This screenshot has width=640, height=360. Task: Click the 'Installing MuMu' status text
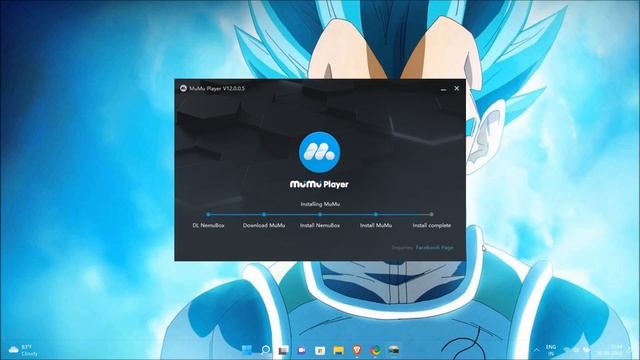(x=320, y=204)
